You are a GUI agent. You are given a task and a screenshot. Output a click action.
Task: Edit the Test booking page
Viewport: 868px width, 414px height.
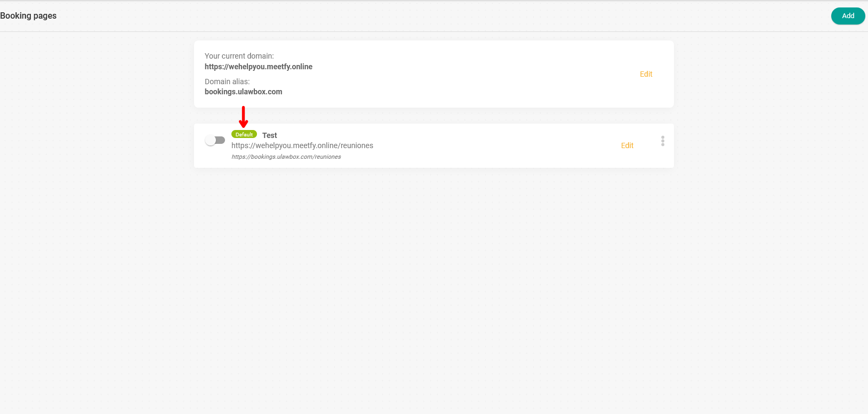(627, 145)
